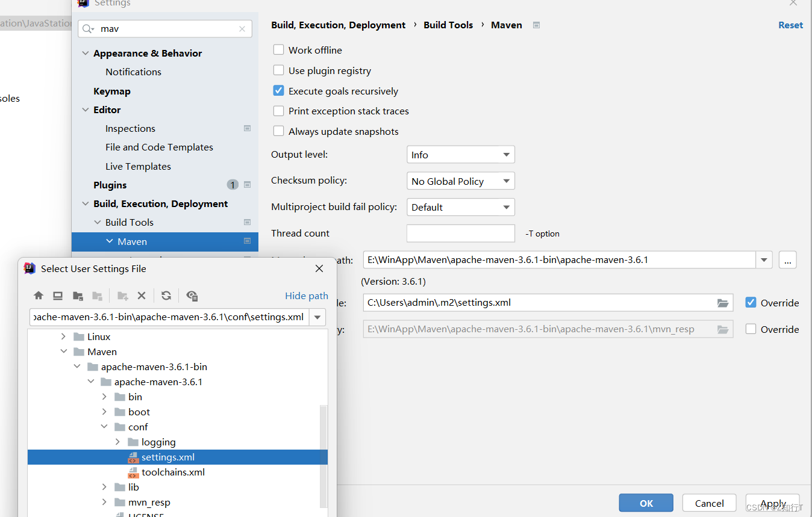The image size is (812, 517).
Task: Click the conf folder icon
Action: [119, 427]
